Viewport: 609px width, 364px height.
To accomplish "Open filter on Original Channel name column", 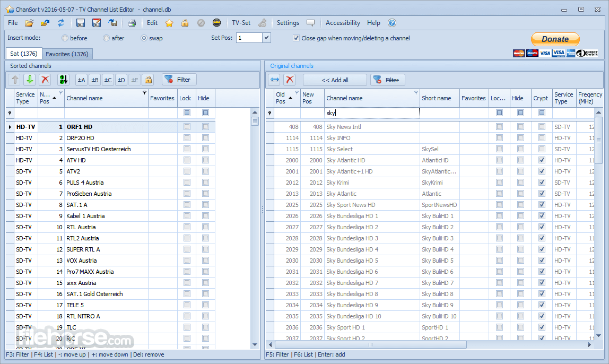I will 416,92.
